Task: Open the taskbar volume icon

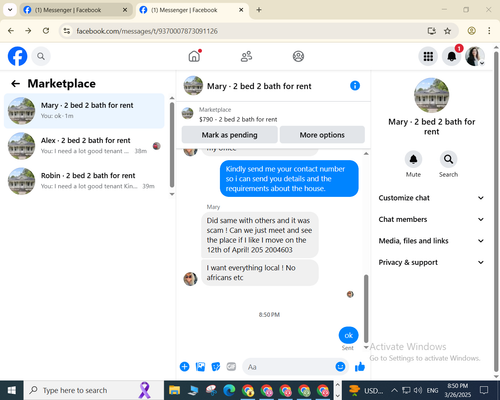Action: (417, 390)
